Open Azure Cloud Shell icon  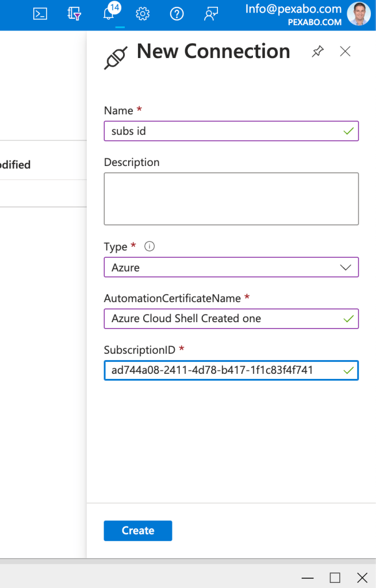pyautogui.click(x=40, y=14)
